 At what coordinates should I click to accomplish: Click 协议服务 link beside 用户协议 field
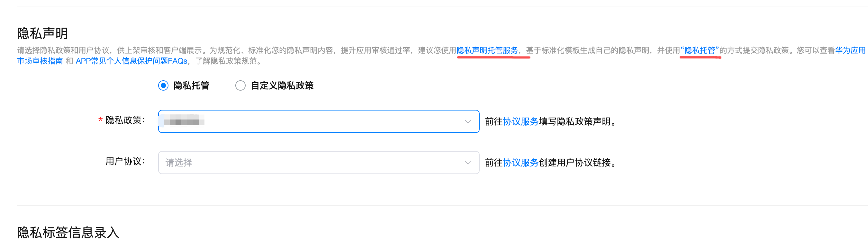(x=520, y=163)
